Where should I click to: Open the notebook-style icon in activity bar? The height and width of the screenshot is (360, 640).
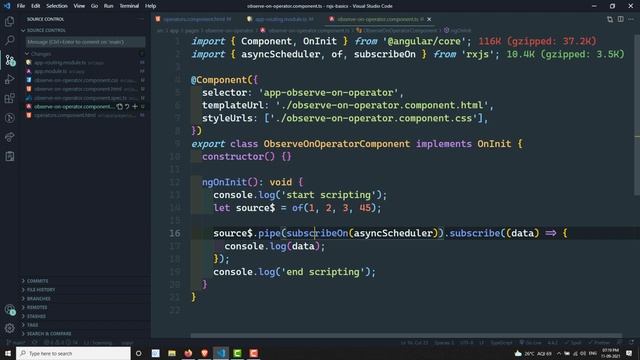coord(9,156)
